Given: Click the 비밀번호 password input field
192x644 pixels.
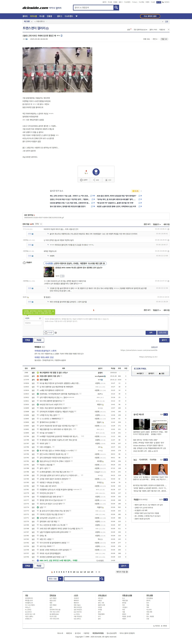Looking at the screenshot, I should pyautogui.click(x=33, y=323).
